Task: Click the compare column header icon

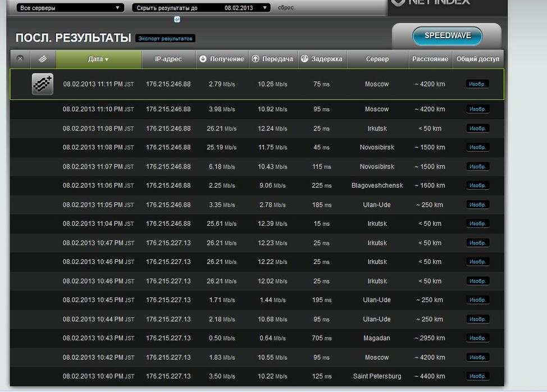Action: pyautogui.click(x=43, y=59)
